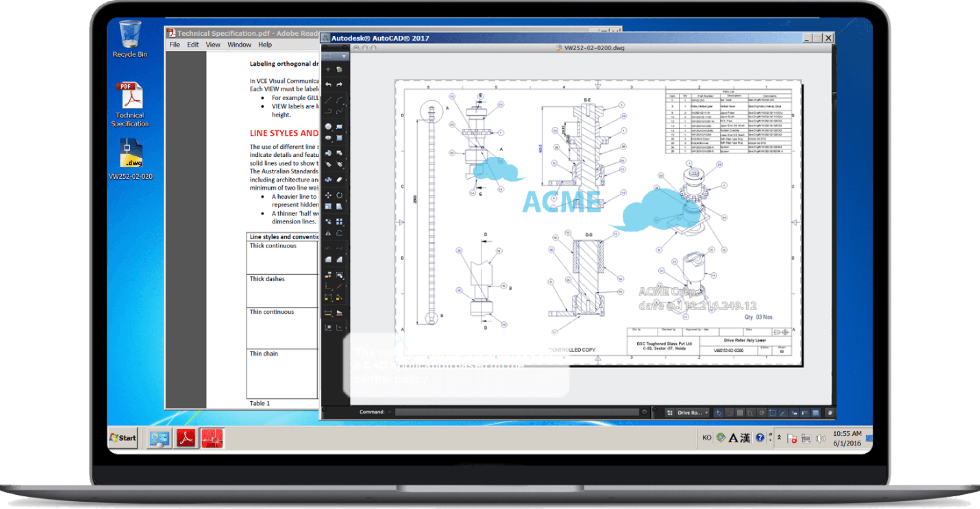Screen dimensions: 980x509
Task: Select the Array grid tool
Action: 339,222
